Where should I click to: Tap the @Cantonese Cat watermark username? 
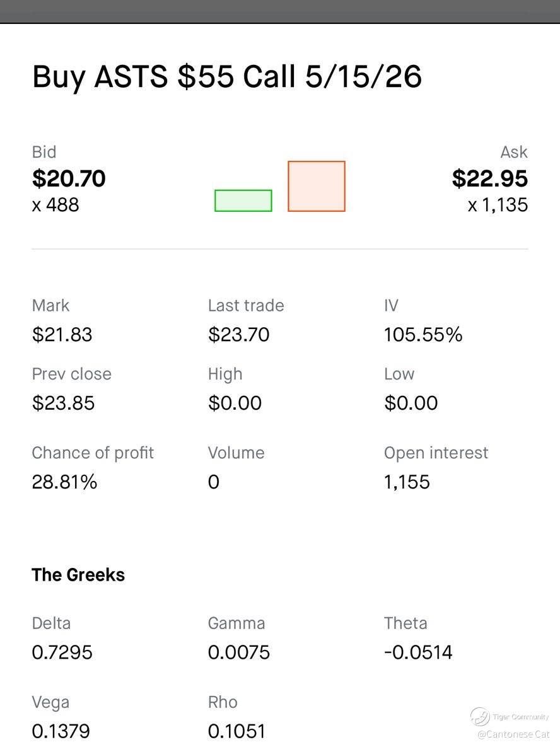[513, 734]
